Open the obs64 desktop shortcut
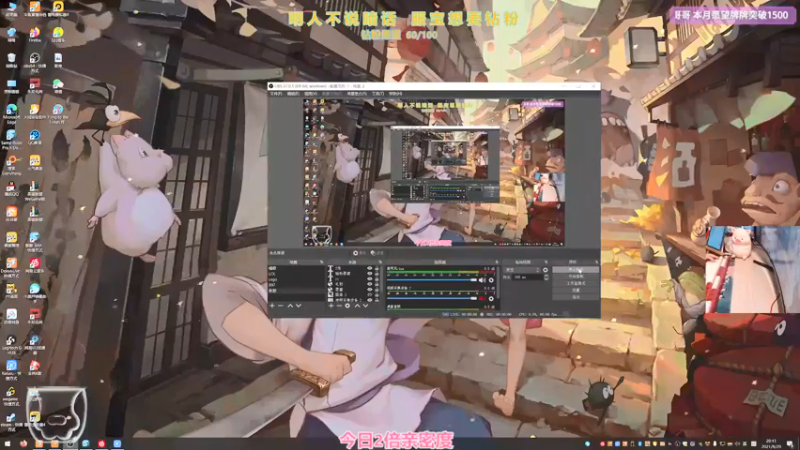Screen dimensions: 800x450 (35, 60)
